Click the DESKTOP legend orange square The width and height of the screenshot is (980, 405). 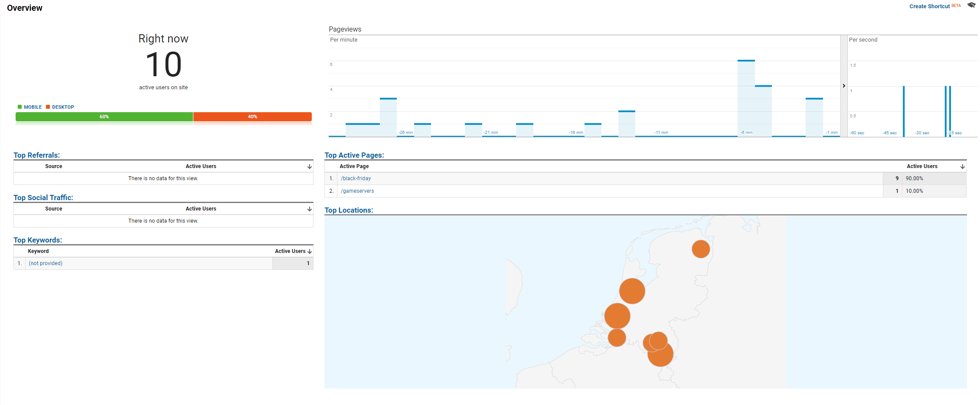click(x=48, y=107)
